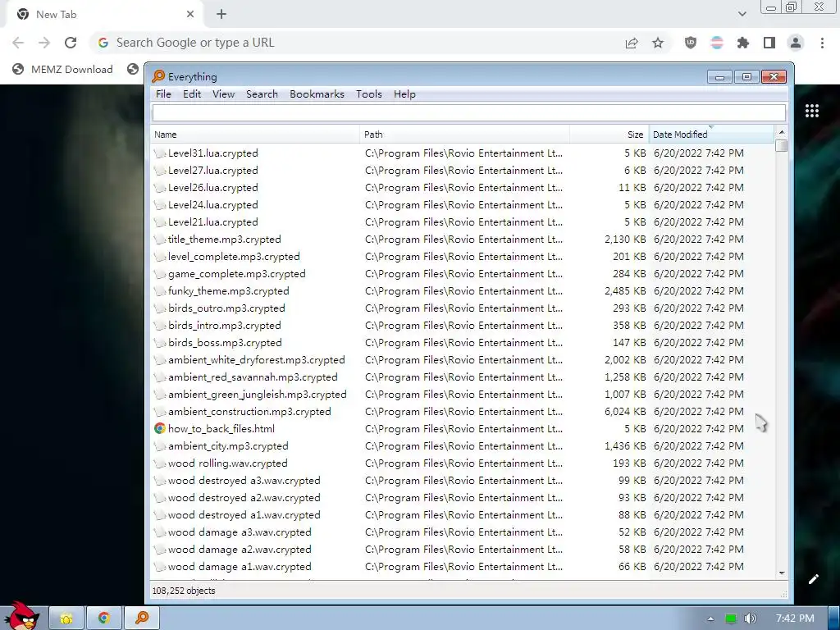Select ambient_city.mp3.crypted file

click(x=228, y=446)
